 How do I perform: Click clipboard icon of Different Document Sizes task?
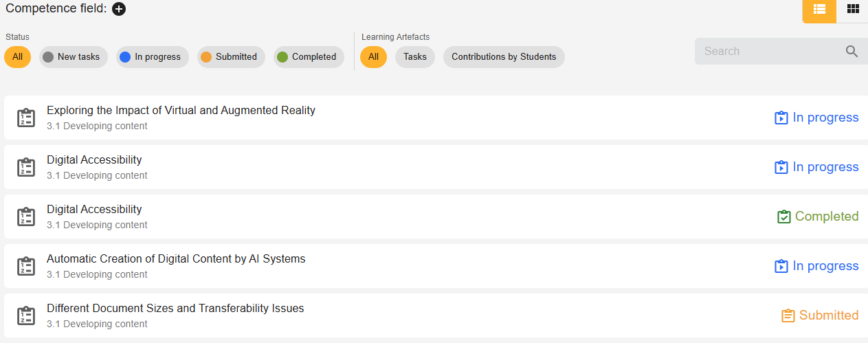[x=26, y=316]
